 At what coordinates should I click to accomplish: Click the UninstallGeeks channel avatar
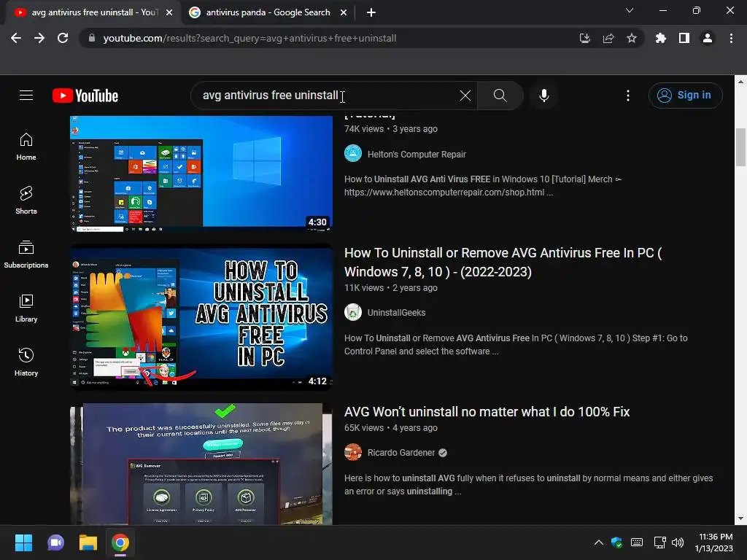click(x=353, y=312)
